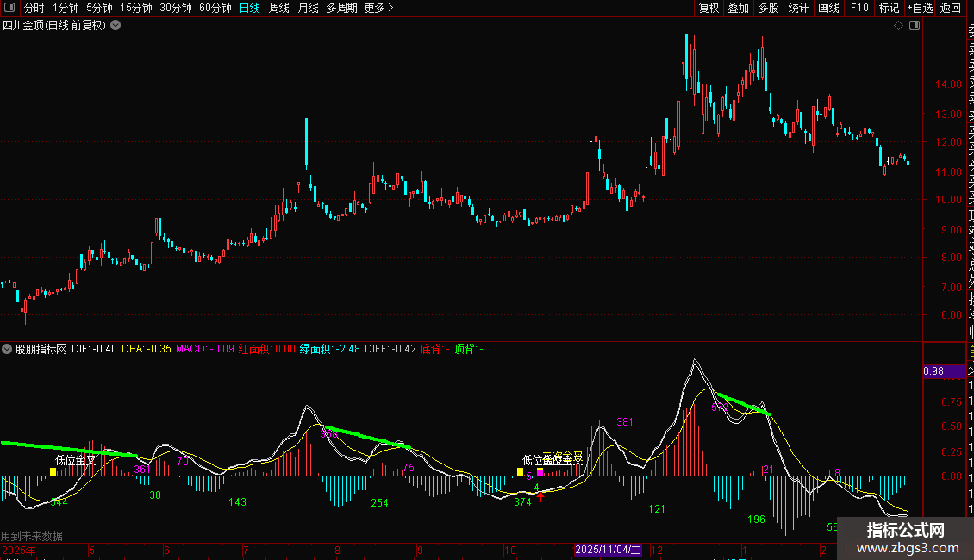Click the red up-arrow signal marker
The height and width of the screenshot is (560, 974).
point(540,496)
